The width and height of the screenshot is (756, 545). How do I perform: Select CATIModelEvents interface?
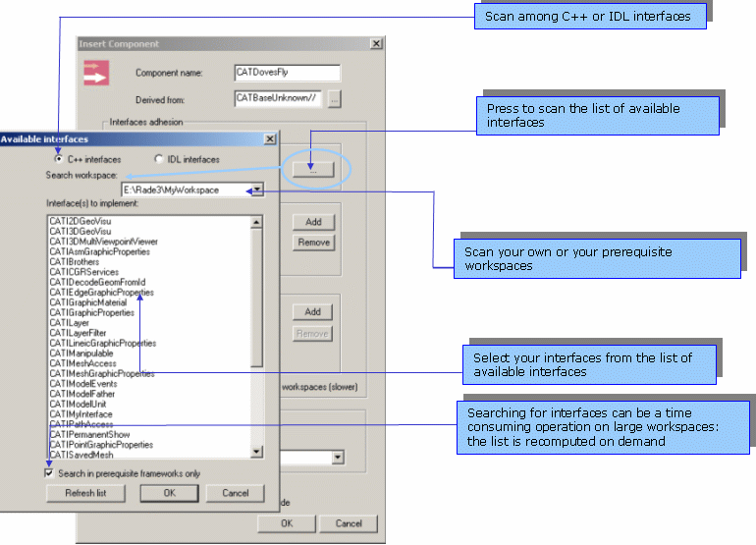point(83,383)
